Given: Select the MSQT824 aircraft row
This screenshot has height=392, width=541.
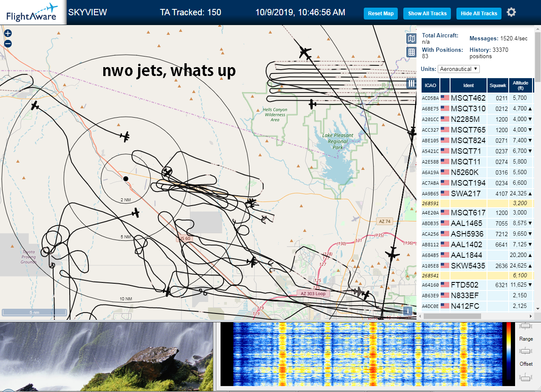Looking at the screenshot, I should pos(476,141).
